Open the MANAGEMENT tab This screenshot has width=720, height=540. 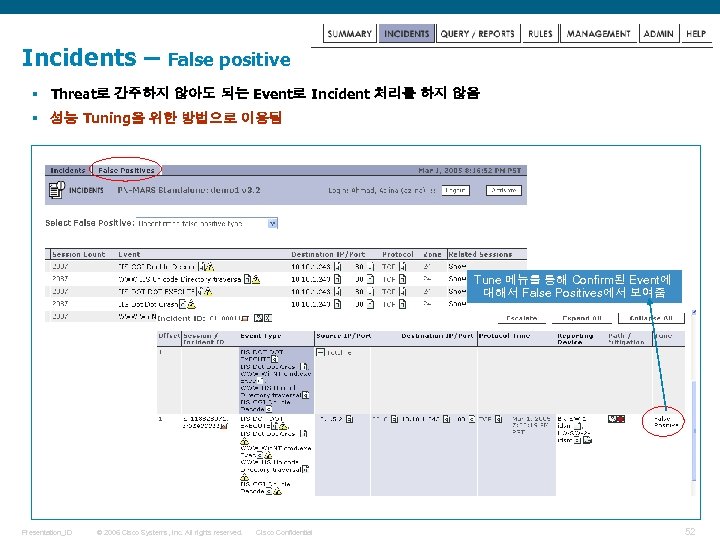(598, 34)
